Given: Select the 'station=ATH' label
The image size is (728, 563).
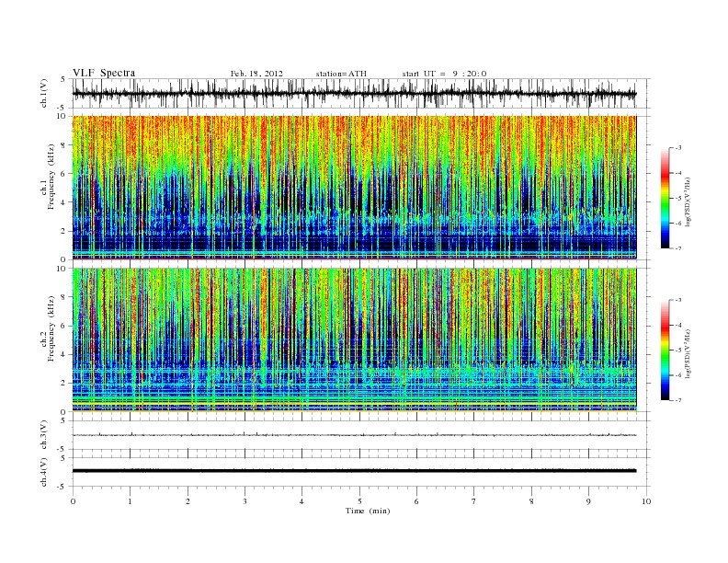Looking at the screenshot, I should tap(341, 74).
